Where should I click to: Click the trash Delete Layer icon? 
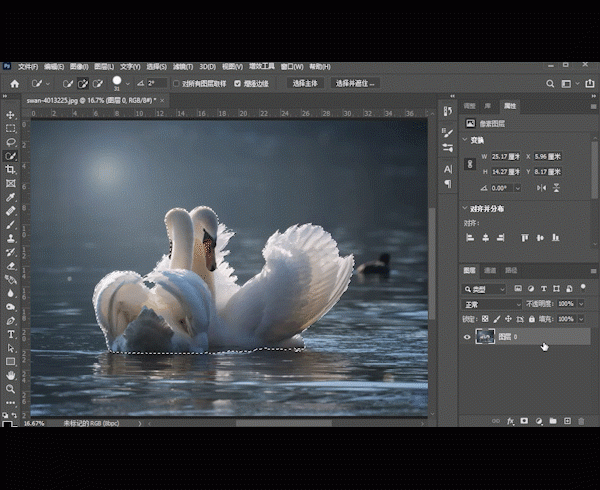(581, 421)
